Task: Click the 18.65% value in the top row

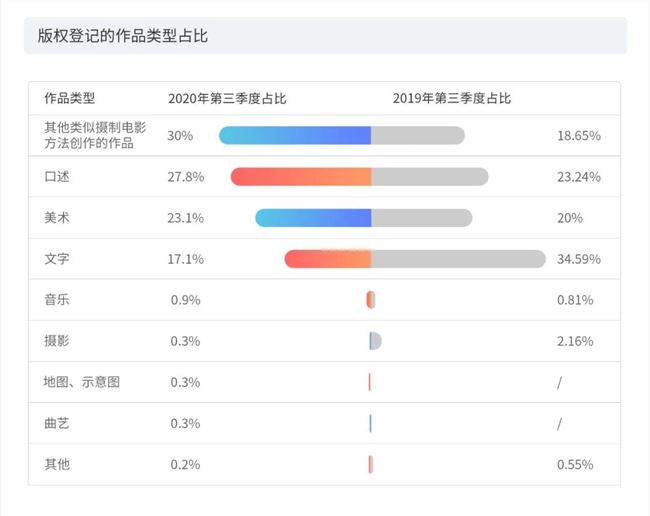Action: [x=579, y=135]
